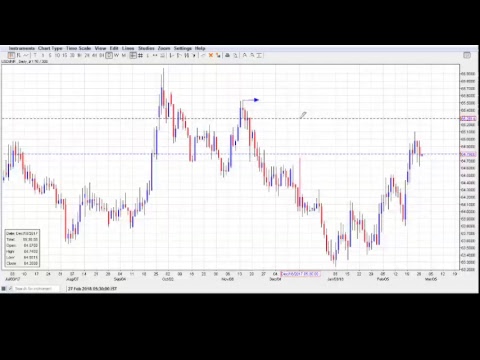Click the Open value in data box
This screenshot has height=360, width=480.
pos(30,245)
